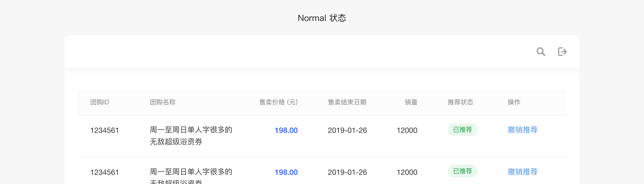Click 撤销推荐 link in second row
The height and width of the screenshot is (184, 644).
tap(522, 172)
